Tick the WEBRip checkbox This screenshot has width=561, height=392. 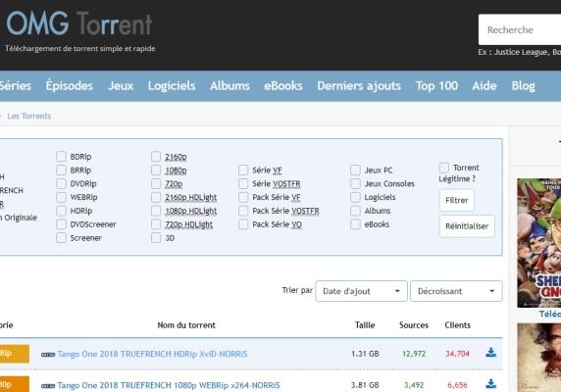(x=61, y=197)
